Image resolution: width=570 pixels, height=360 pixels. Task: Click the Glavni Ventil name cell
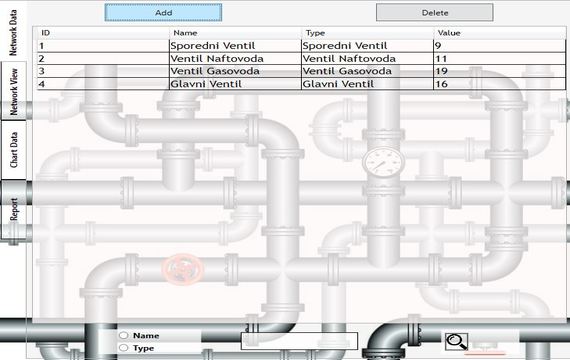point(236,84)
